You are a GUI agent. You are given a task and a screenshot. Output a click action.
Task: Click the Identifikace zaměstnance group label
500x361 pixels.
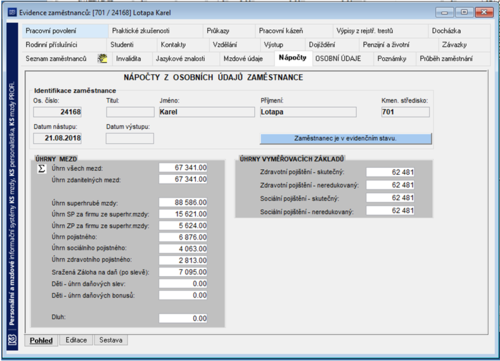[x=75, y=91]
